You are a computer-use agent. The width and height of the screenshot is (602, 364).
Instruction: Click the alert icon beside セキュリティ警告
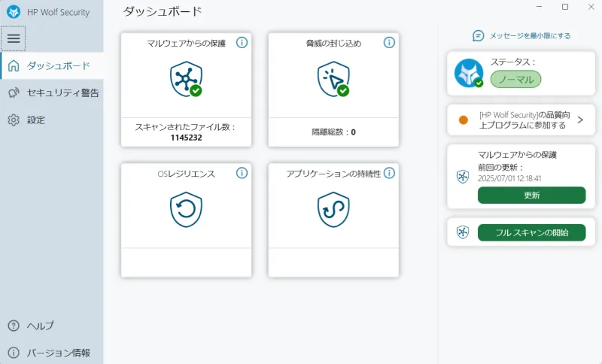tap(14, 93)
